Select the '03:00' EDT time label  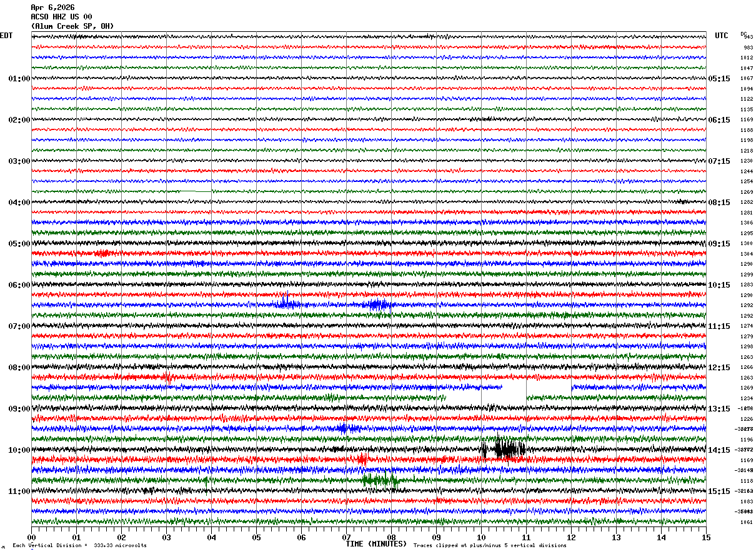tap(19, 161)
